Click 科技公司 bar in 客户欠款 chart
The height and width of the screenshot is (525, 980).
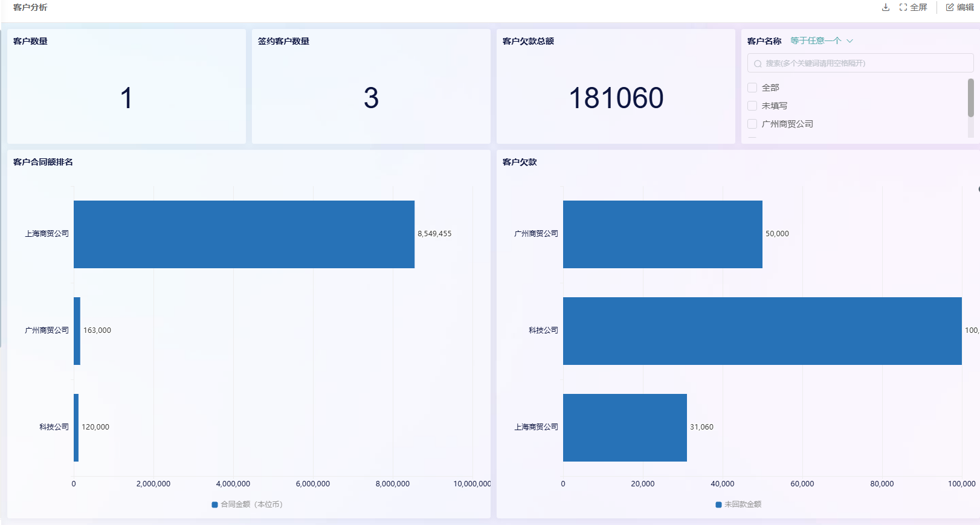[762, 331]
